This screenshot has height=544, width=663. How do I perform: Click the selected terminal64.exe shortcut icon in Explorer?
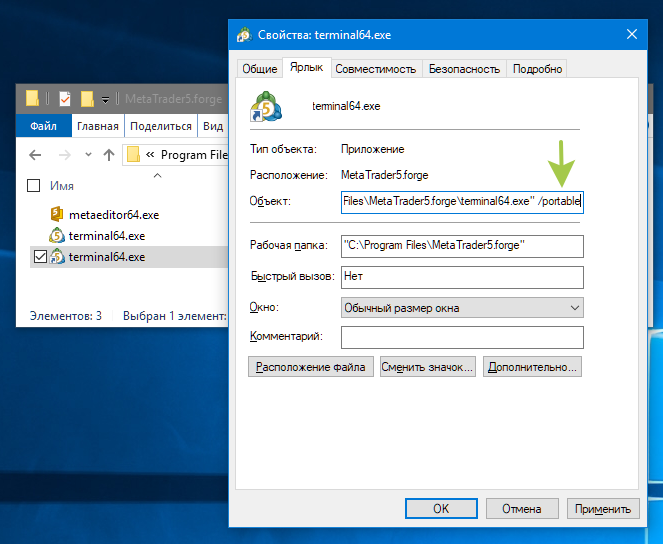[x=57, y=257]
